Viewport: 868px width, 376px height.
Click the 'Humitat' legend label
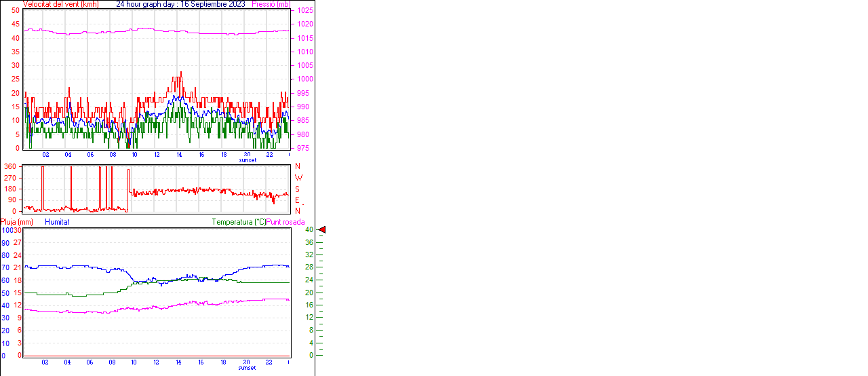(x=57, y=222)
